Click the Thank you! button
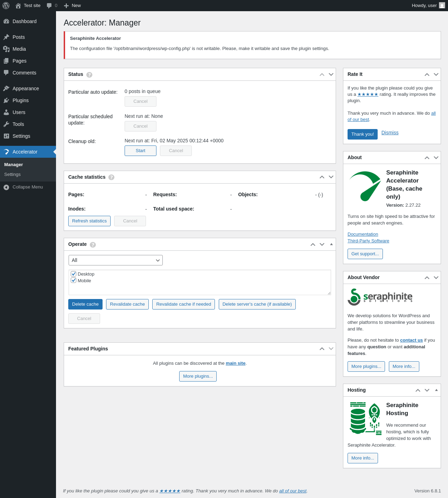The image size is (448, 498). [363, 134]
